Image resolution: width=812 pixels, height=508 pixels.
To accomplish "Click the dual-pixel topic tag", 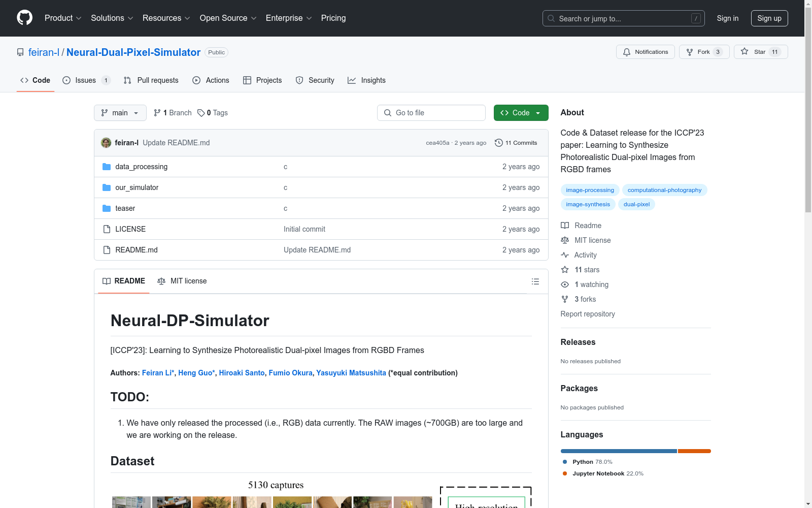I will [636, 204].
